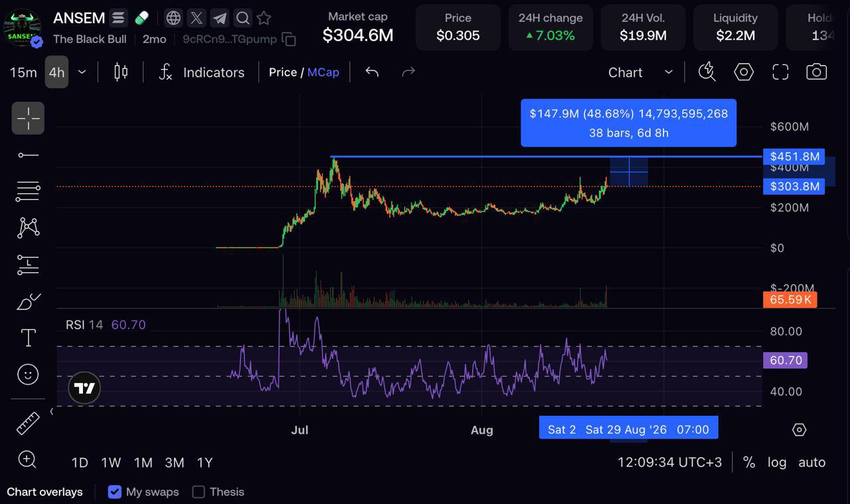
Task: Select the long position forecasting tool
Action: pyautogui.click(x=28, y=265)
